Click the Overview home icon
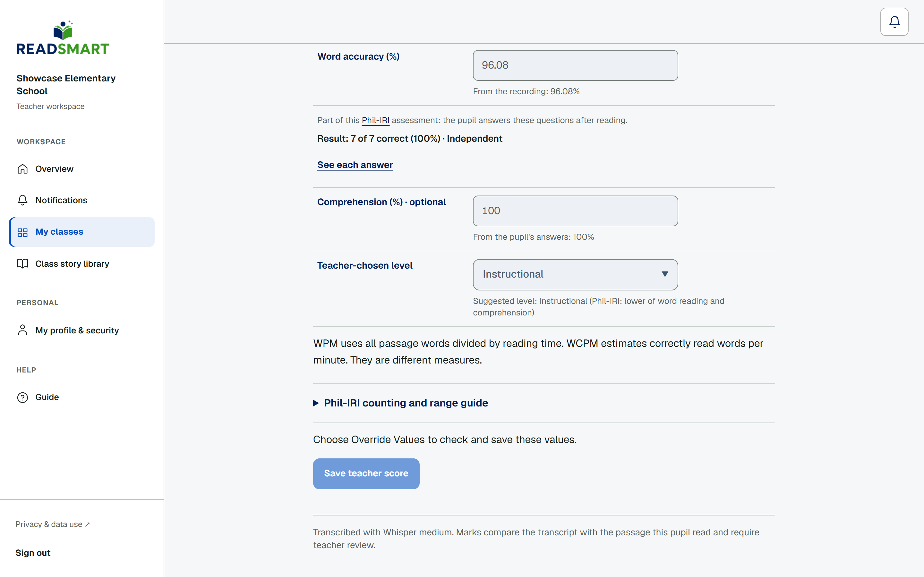 point(22,169)
